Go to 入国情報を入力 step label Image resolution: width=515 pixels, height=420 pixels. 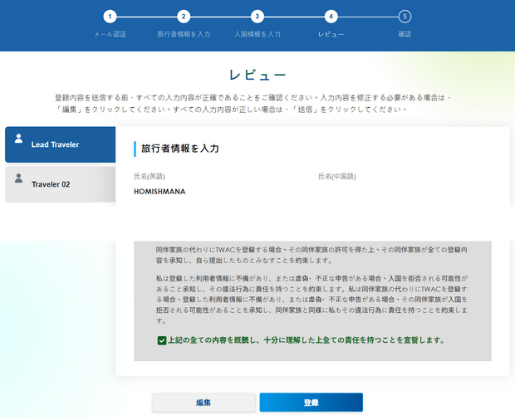[x=257, y=35]
